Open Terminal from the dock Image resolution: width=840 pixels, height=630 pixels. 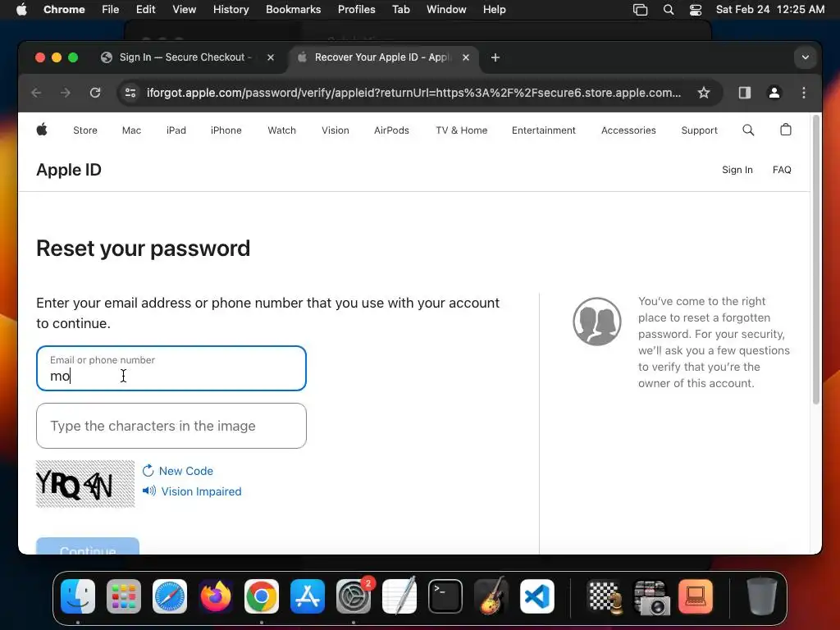coord(445,596)
